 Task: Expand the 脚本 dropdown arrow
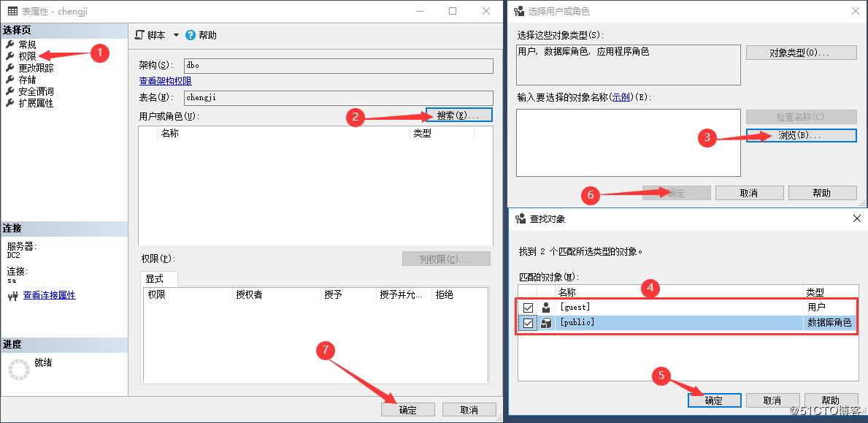(176, 35)
